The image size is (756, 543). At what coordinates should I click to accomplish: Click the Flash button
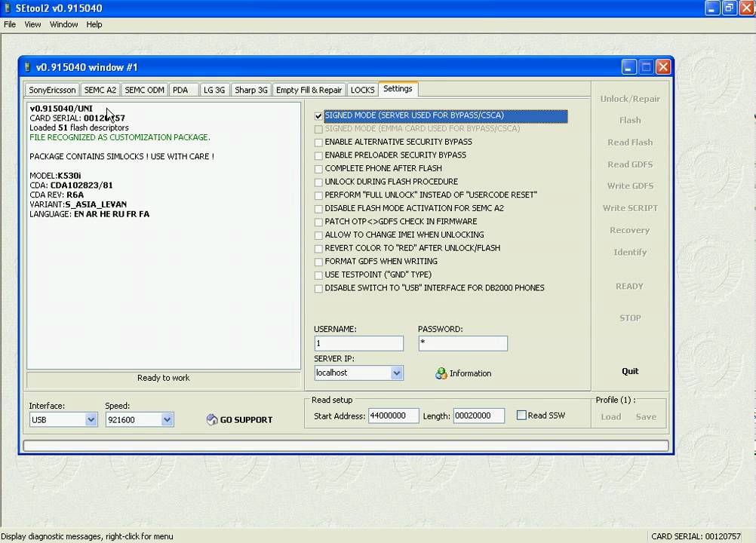630,121
